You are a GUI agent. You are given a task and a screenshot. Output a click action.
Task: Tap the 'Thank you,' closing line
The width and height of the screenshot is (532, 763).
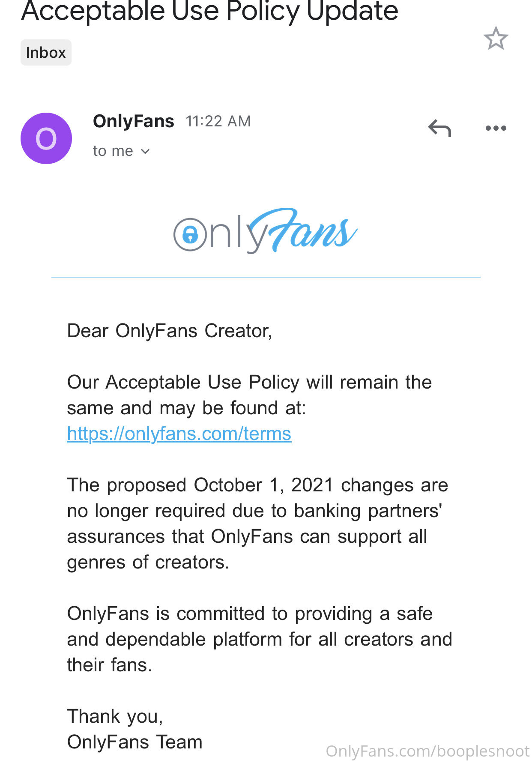[x=115, y=716]
